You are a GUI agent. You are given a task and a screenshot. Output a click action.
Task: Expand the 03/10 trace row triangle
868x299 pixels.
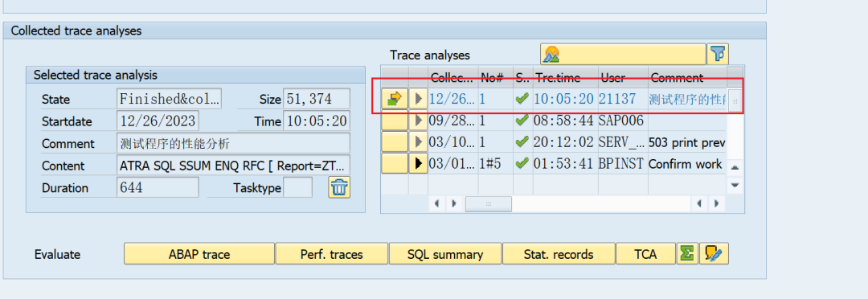tap(419, 141)
